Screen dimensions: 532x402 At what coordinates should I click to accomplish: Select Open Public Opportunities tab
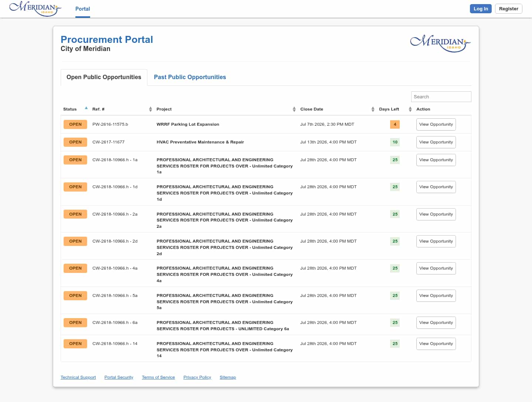click(x=104, y=77)
